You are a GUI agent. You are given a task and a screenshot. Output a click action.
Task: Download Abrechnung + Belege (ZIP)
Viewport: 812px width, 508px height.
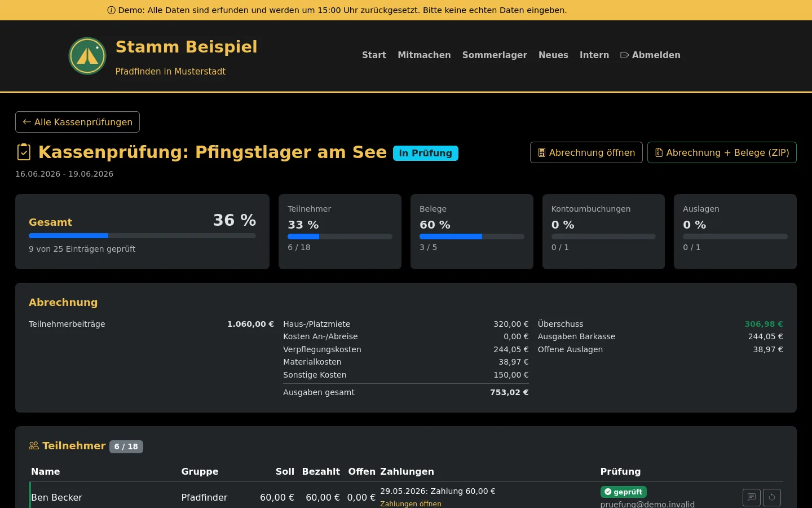pos(722,152)
